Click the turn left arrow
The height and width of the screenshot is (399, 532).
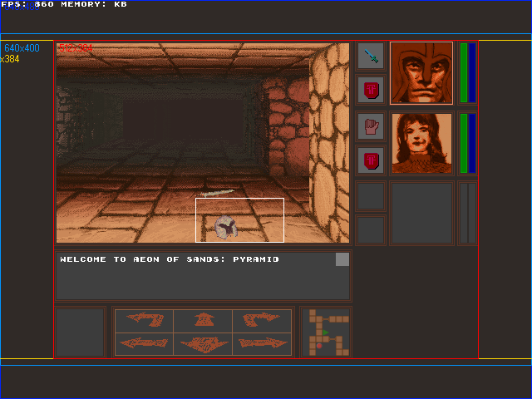pos(144,321)
